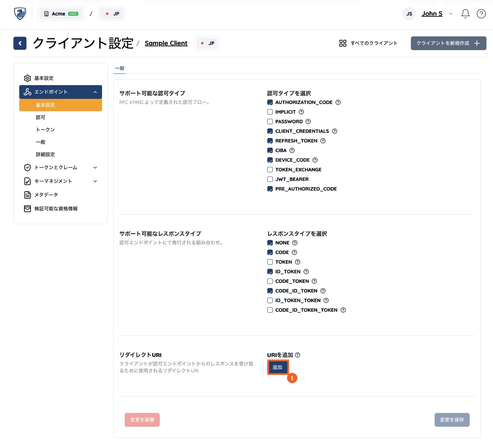
Task: Enable CODE_TOKEN response type checkbox
Action: (x=270, y=281)
